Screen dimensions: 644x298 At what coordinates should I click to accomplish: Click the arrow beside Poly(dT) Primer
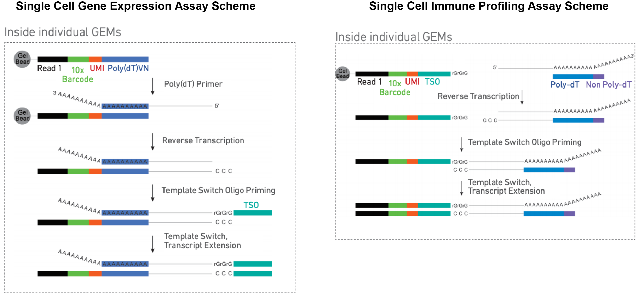click(153, 86)
